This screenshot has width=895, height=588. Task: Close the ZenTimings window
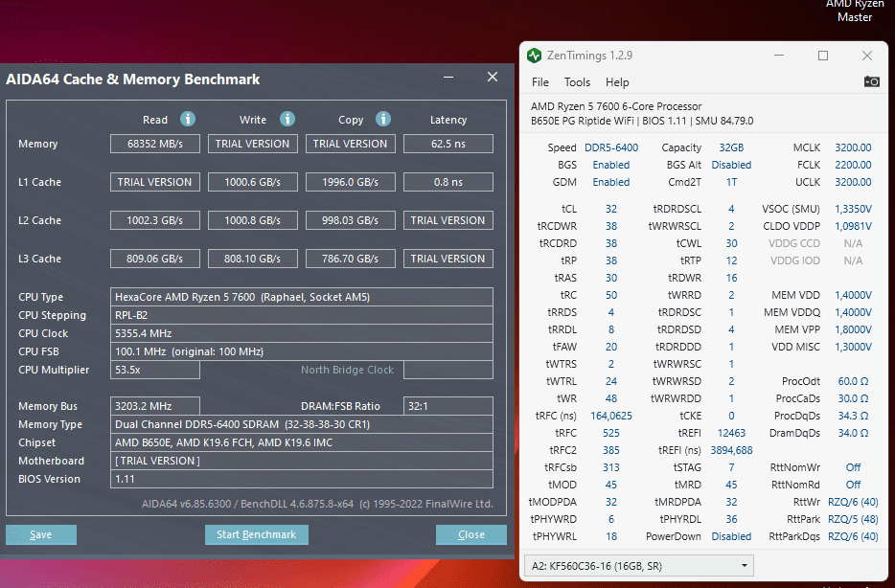click(x=867, y=56)
